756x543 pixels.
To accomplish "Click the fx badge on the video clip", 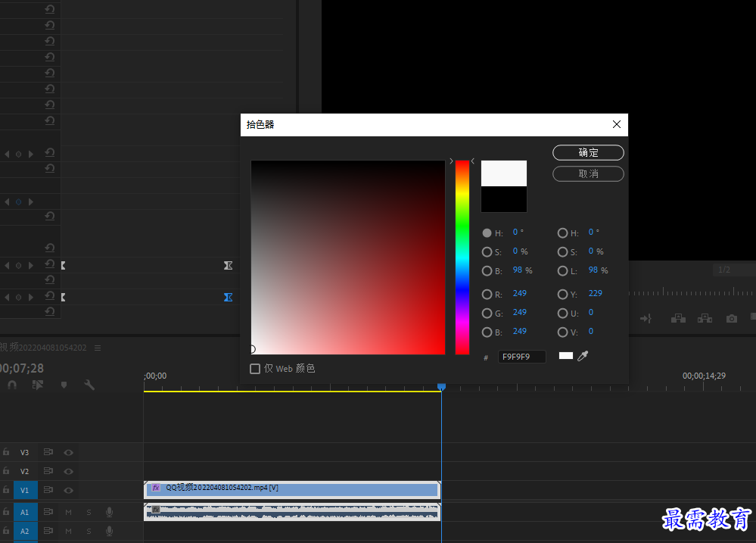I will point(156,488).
